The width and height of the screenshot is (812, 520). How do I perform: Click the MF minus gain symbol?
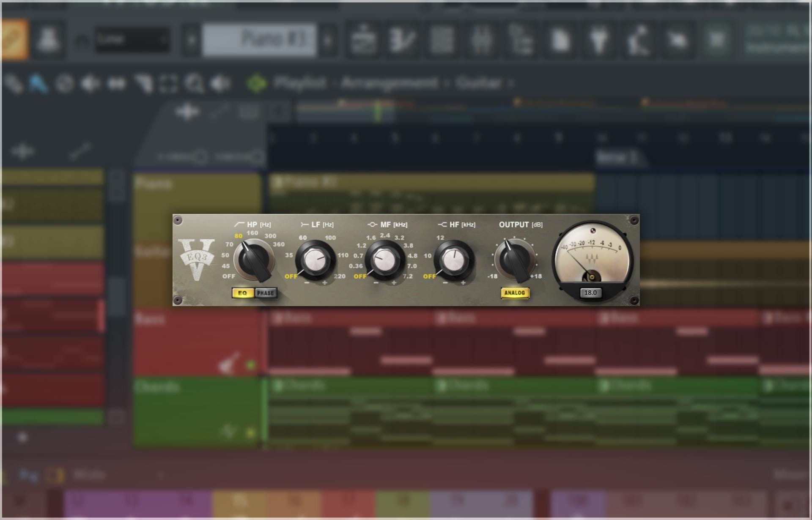click(376, 283)
